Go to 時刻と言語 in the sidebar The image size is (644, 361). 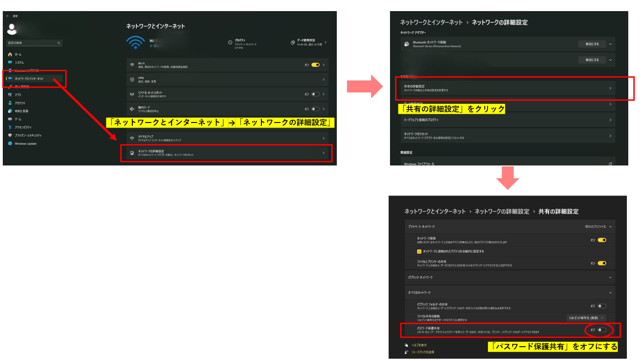tap(21, 111)
